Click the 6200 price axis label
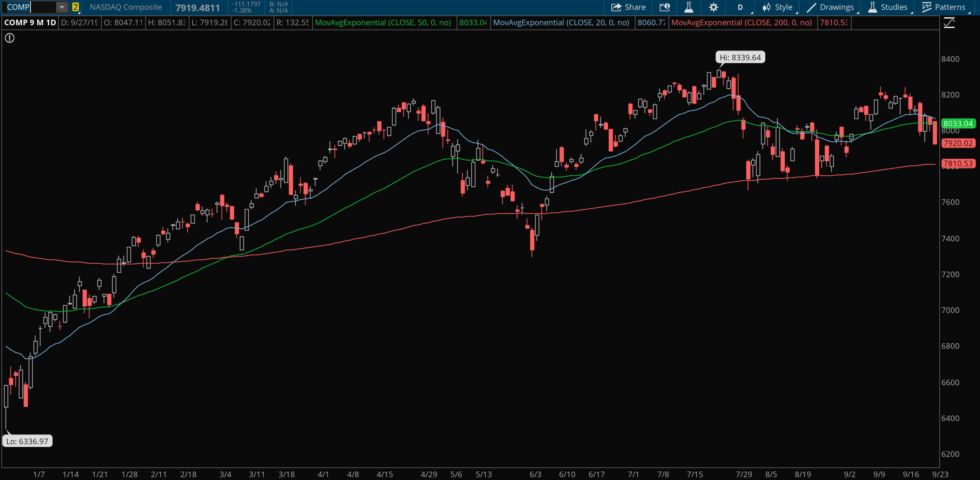Screen dimensions: 980x480 pos(950,454)
